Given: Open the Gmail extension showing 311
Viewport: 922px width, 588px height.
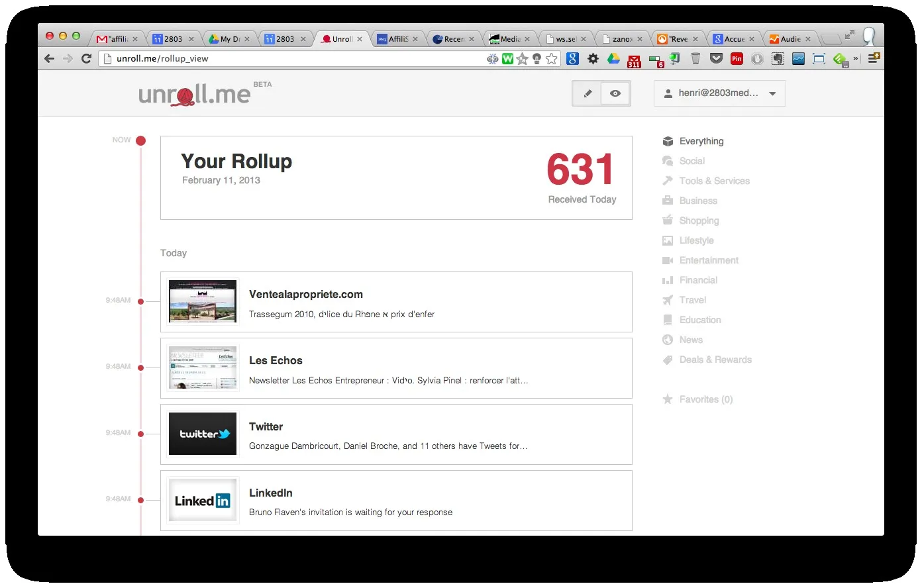Looking at the screenshot, I should (634, 60).
